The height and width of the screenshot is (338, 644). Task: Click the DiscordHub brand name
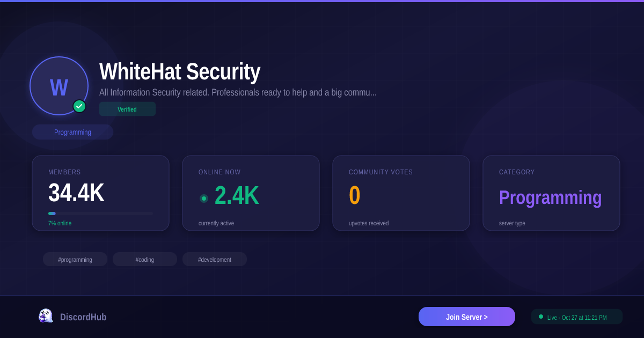point(83,317)
